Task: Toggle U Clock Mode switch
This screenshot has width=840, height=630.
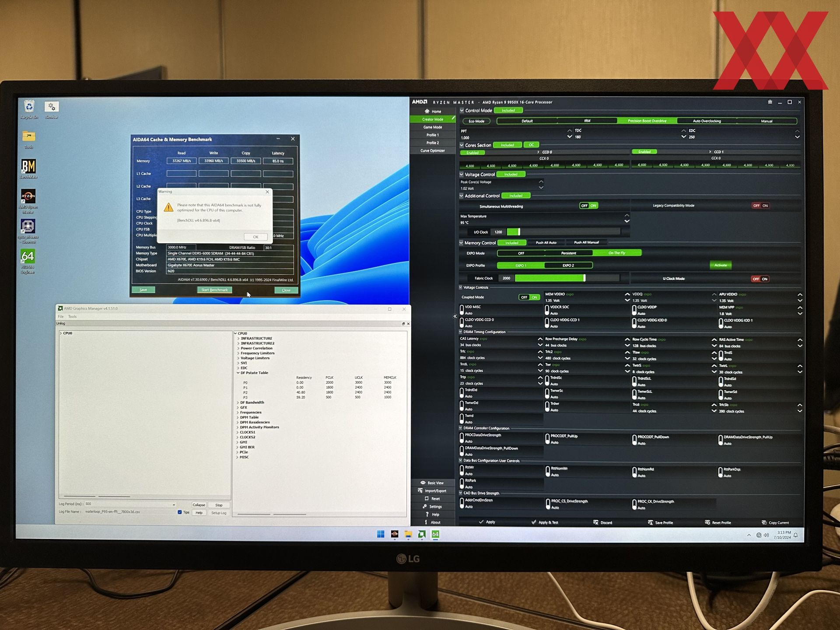Action: coord(760,279)
